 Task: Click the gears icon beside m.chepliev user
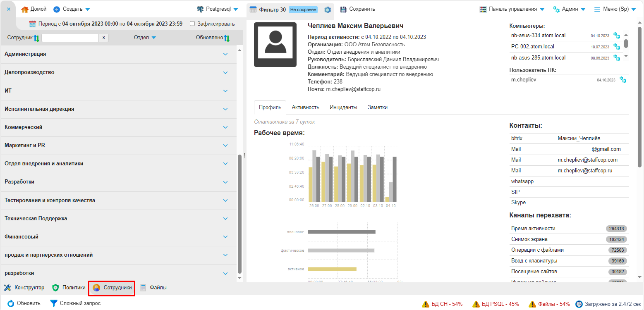click(623, 80)
